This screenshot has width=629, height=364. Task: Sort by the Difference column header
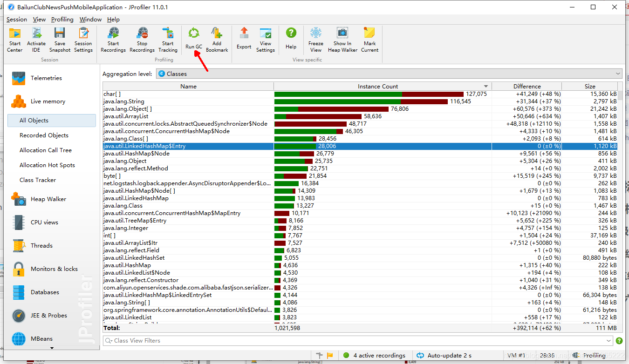click(527, 86)
